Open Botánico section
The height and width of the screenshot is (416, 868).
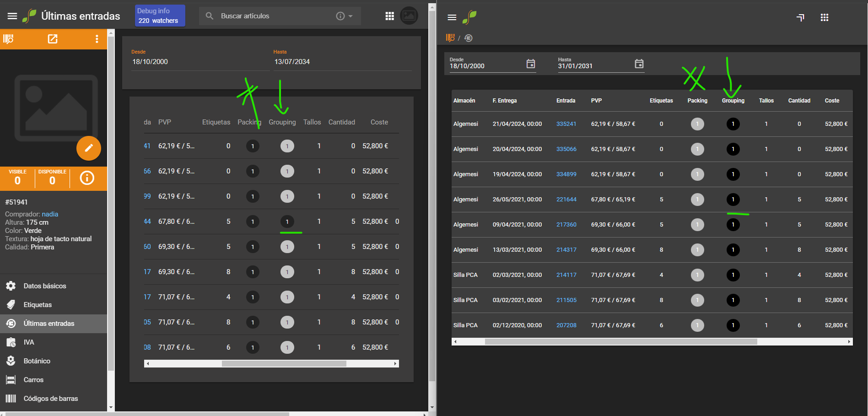click(54, 361)
